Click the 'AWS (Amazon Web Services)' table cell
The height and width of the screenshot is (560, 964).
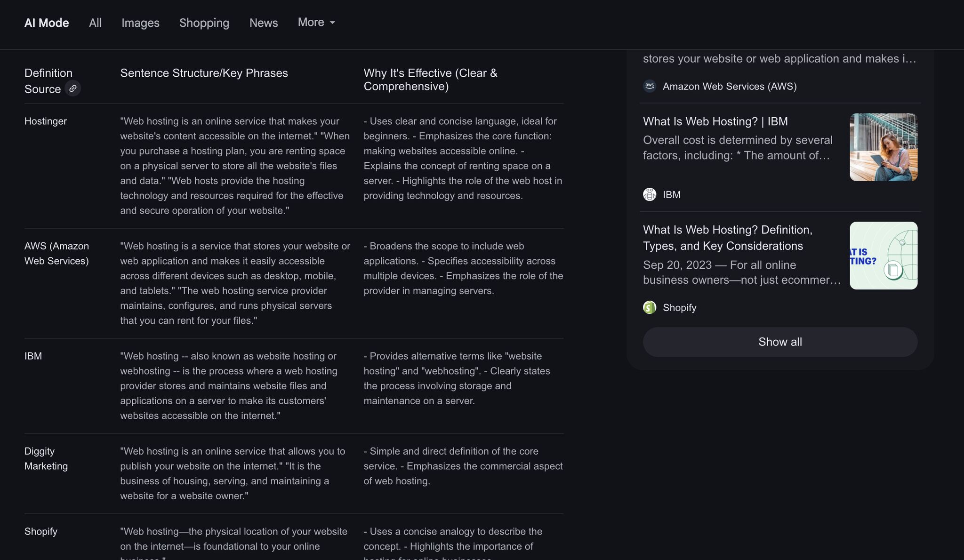click(x=56, y=254)
